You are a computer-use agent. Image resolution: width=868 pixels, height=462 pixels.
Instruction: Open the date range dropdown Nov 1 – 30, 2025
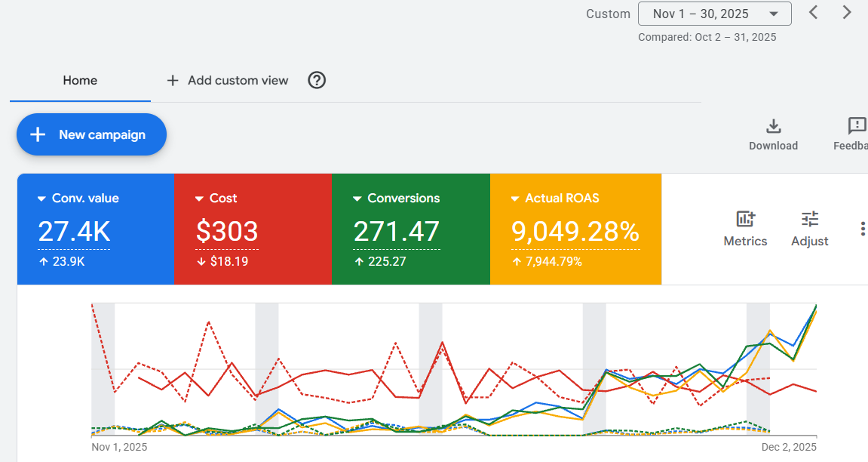click(x=714, y=14)
